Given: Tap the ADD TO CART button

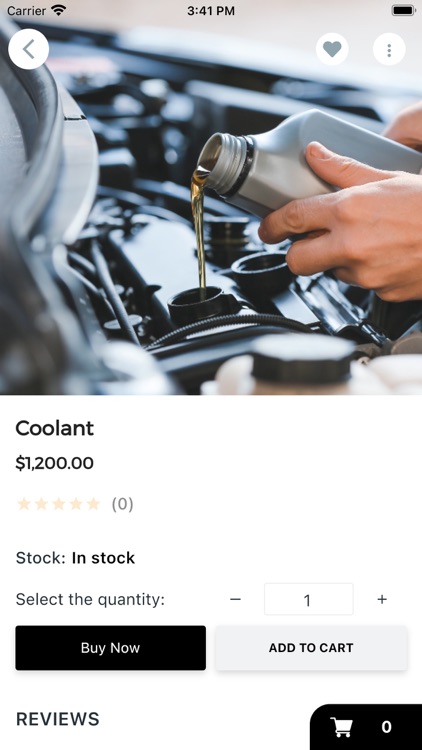Looking at the screenshot, I should pyautogui.click(x=311, y=648).
